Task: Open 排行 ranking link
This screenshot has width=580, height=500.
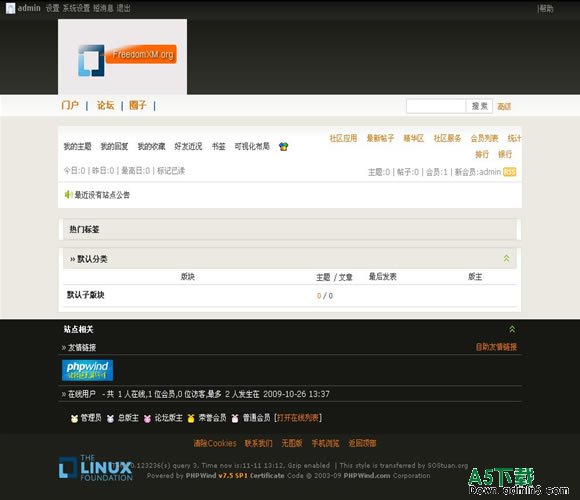Action: 482,154
